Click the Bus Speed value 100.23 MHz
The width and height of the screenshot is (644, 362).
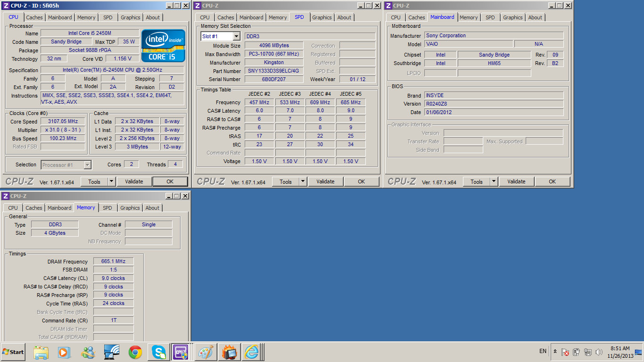point(63,139)
